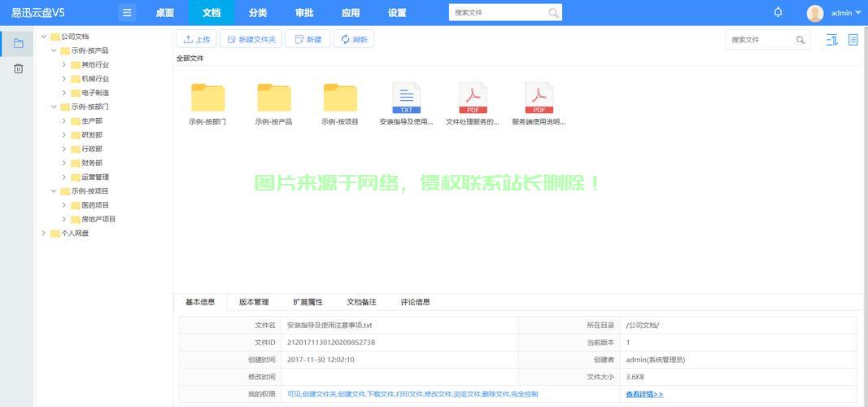Viewport: 868px width, 407px height.
Task: Click the 3.6KB file size value
Action: [x=635, y=377]
